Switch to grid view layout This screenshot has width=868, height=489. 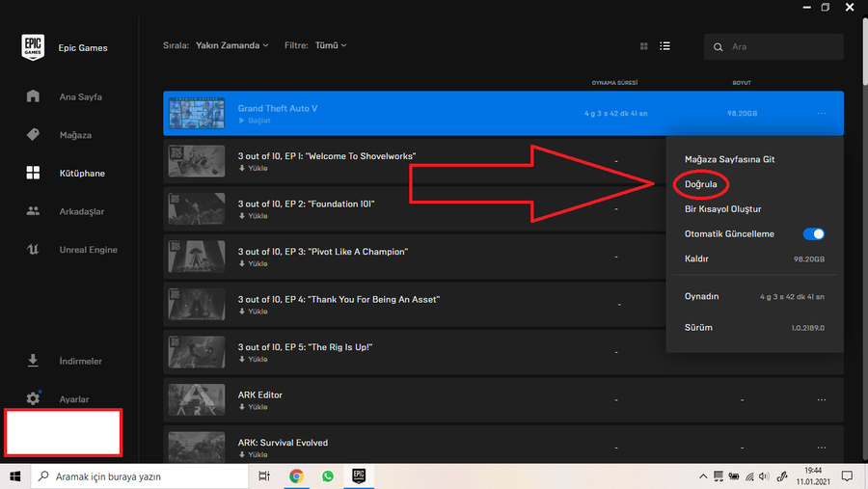pyautogui.click(x=644, y=46)
